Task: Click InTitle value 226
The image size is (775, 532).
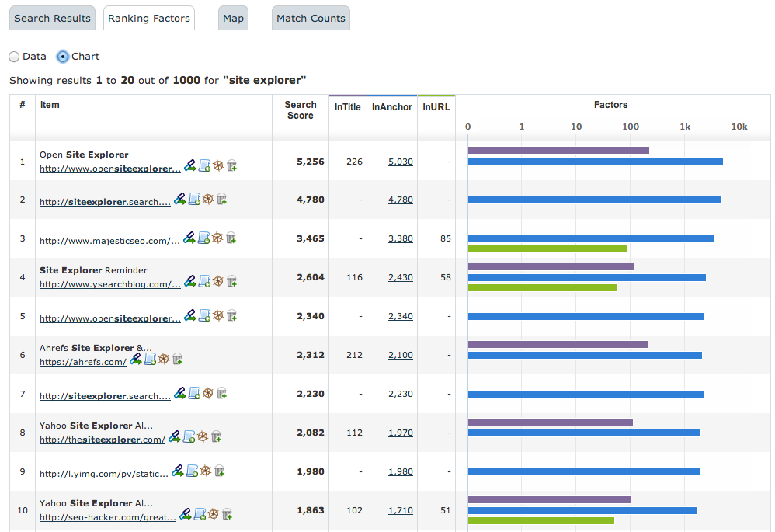Action: pos(354,162)
